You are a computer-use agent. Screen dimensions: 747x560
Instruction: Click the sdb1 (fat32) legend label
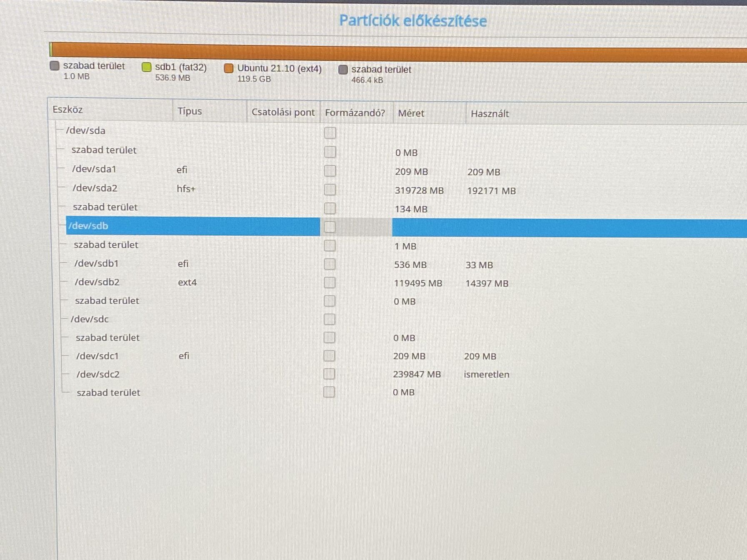click(181, 67)
